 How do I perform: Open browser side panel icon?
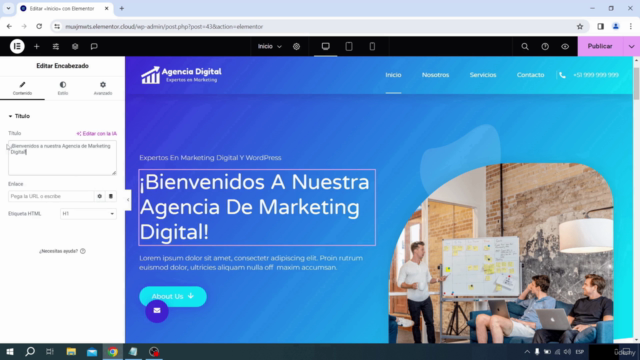coord(600,27)
